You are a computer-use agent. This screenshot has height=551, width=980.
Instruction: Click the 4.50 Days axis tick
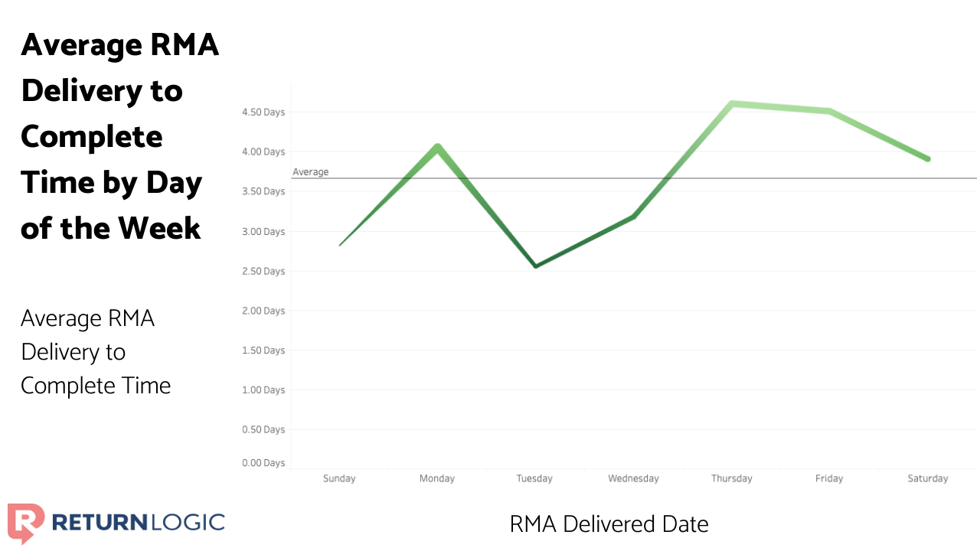[x=263, y=112]
